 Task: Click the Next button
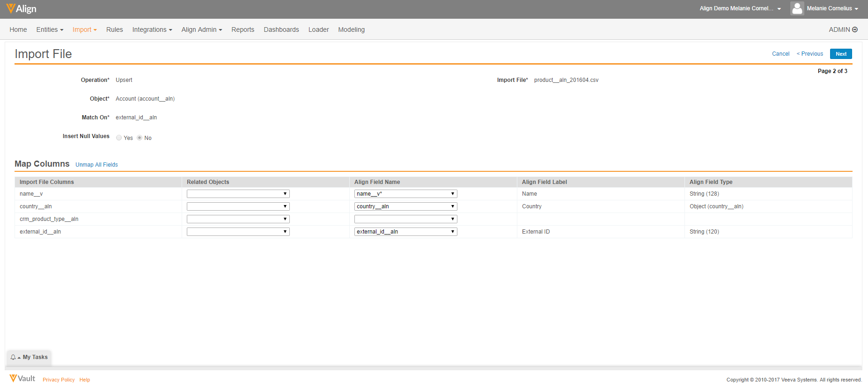click(x=841, y=54)
